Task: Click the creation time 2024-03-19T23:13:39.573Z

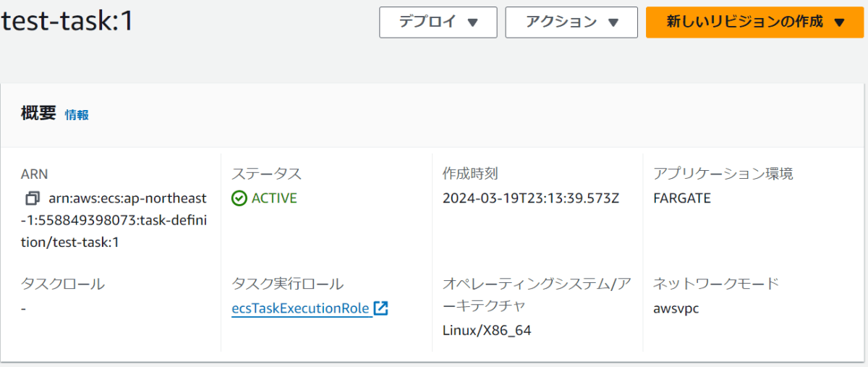Action: pyautogui.click(x=531, y=198)
